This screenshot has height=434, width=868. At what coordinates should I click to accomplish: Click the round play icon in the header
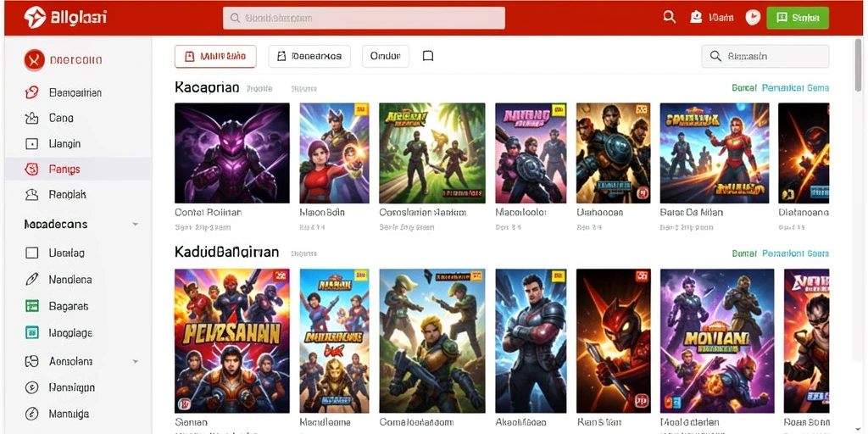point(753,17)
